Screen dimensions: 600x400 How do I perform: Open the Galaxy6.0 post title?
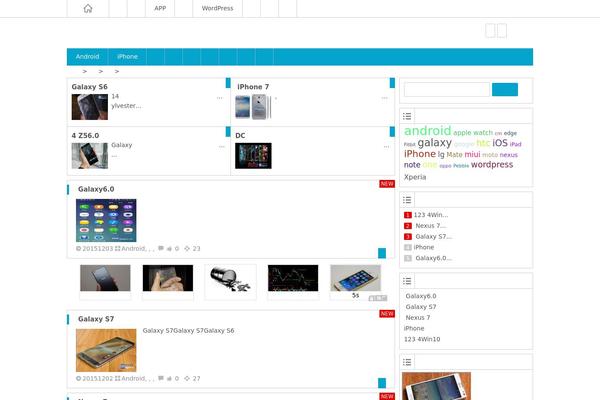(x=96, y=189)
